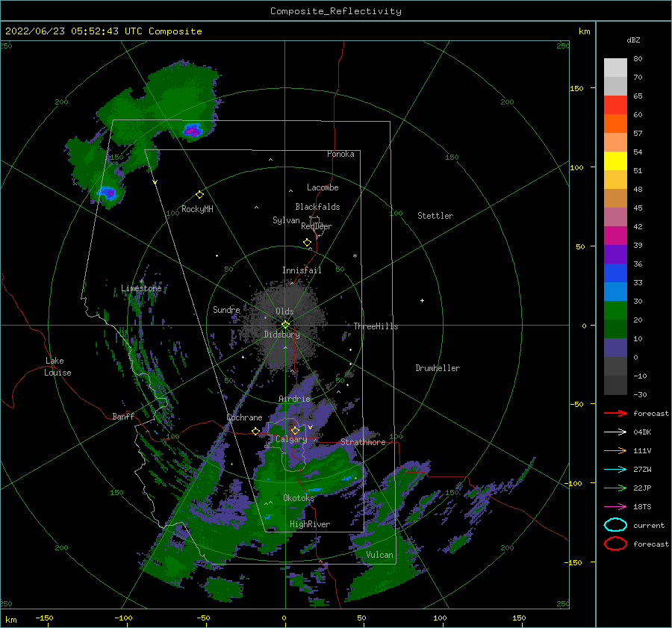672x628 pixels.
Task: Click the Vulcan label
Action: 379,555
